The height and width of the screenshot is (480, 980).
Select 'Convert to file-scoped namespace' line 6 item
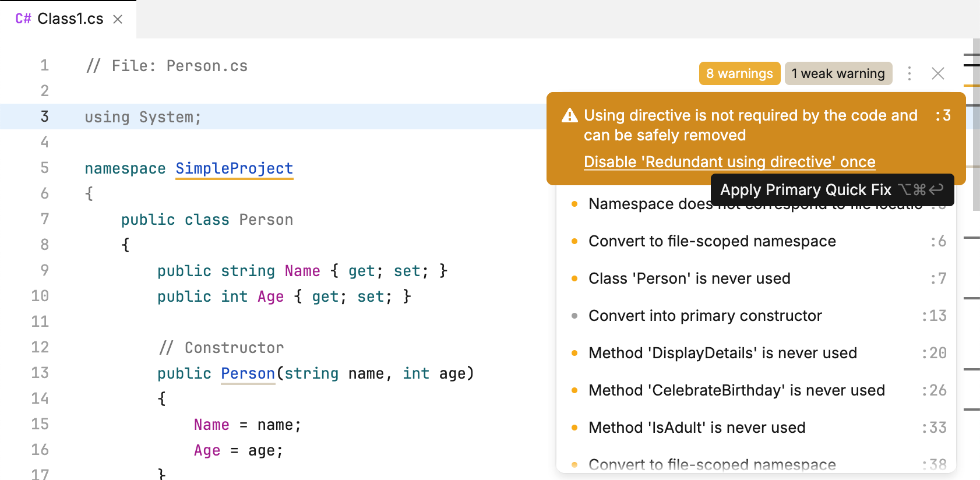click(712, 241)
